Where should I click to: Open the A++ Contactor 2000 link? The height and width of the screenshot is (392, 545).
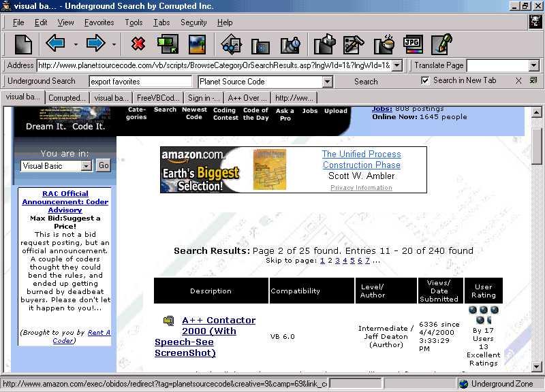(x=219, y=320)
